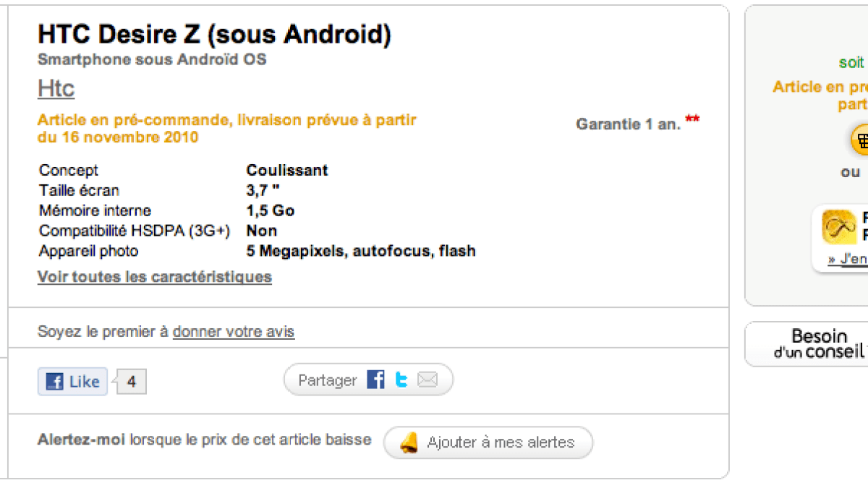This screenshot has height=488, width=868.
Task: Click the Partager label in share pill
Action: (328, 380)
